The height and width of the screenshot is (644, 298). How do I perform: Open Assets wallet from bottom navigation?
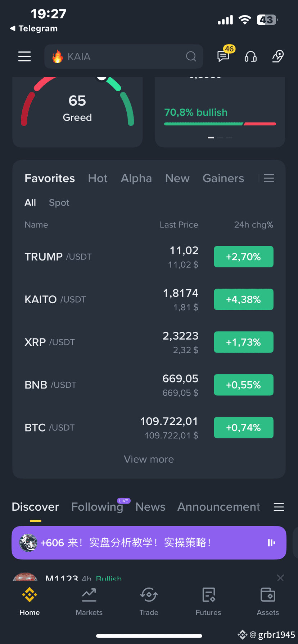pos(268,602)
